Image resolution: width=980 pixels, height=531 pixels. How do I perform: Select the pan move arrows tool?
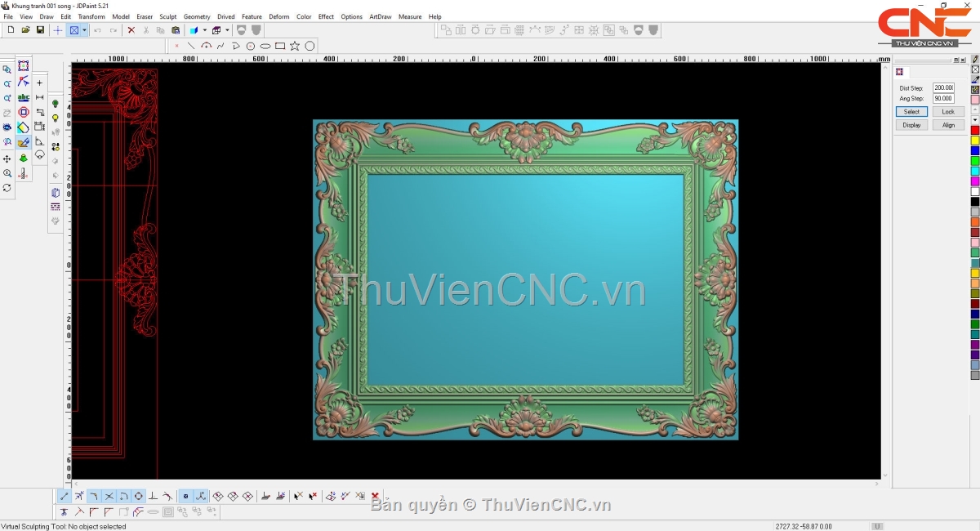pos(7,158)
